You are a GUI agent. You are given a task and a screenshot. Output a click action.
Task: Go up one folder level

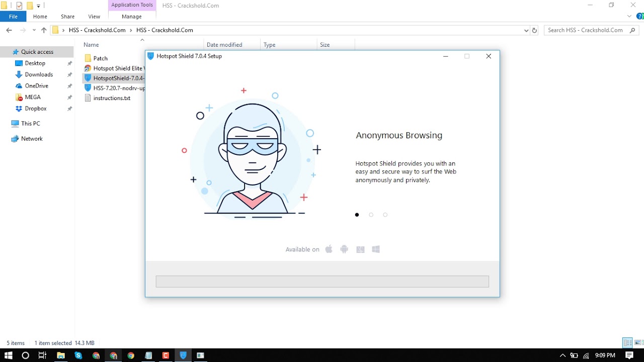pos(44,30)
